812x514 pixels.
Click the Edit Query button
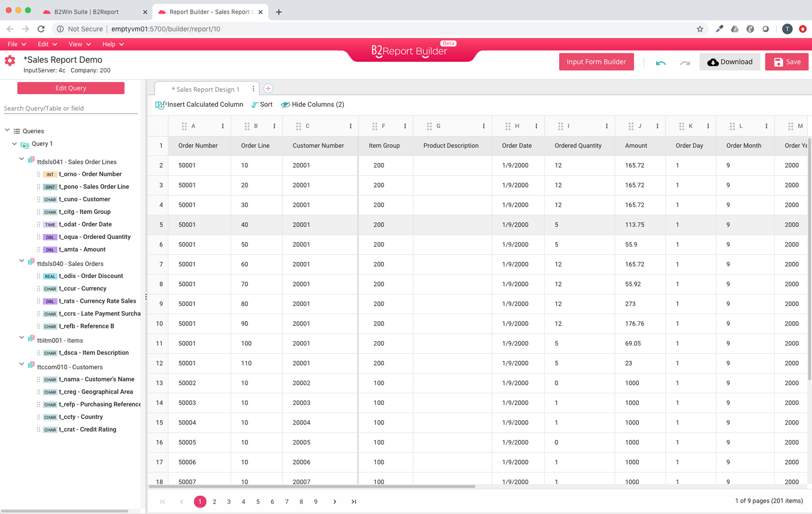pos(71,88)
